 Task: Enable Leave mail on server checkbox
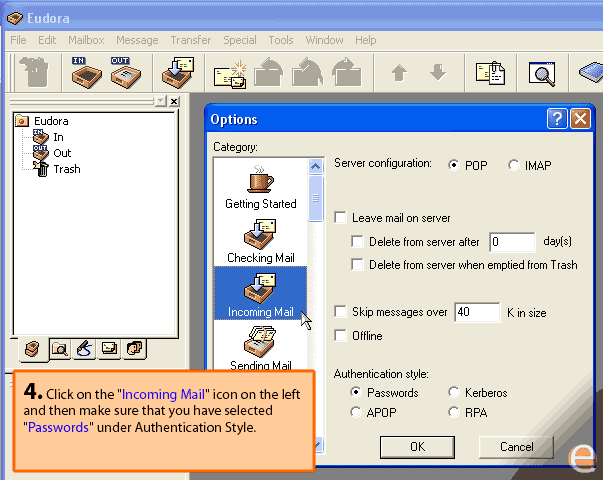tap(341, 218)
